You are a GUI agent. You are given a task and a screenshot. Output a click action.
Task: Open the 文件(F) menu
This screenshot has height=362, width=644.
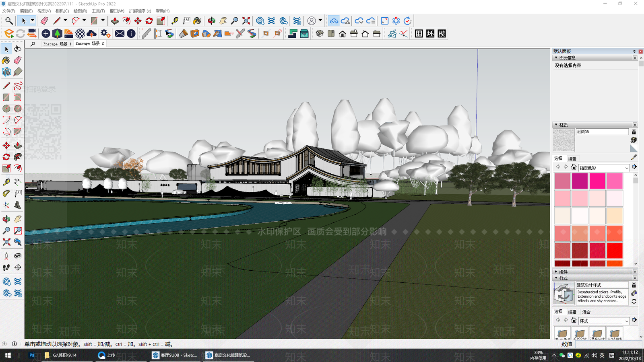(8, 11)
